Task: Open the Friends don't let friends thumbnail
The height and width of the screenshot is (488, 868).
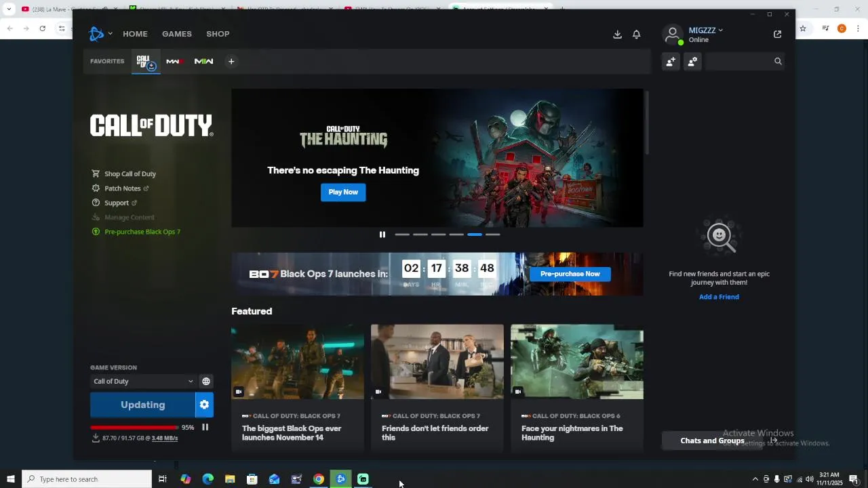Action: 437,362
